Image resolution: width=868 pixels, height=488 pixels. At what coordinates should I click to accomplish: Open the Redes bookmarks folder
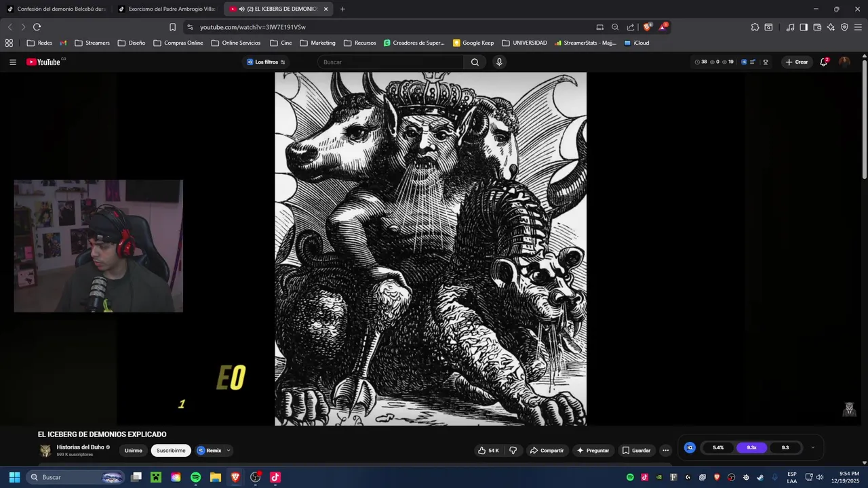point(39,43)
